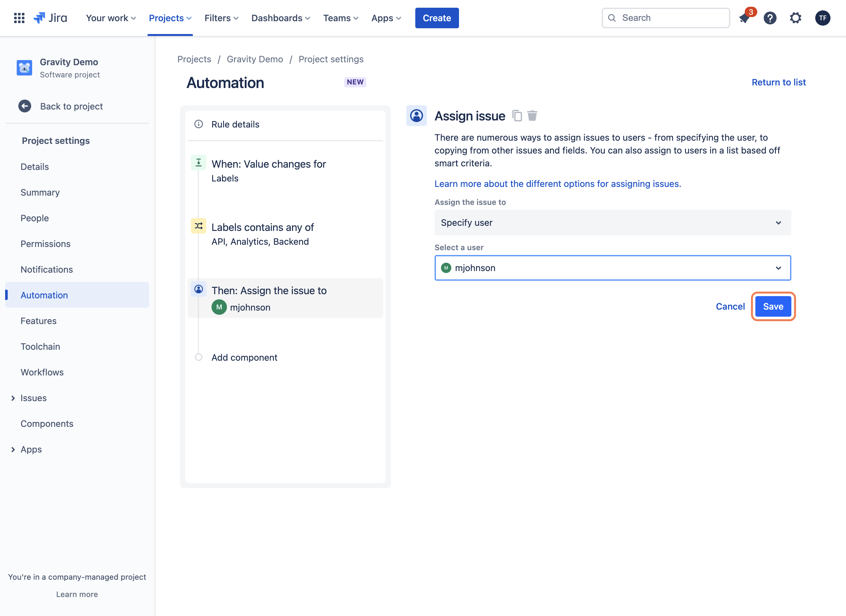Click the Rule details info icon
This screenshot has width=846, height=616.
(199, 124)
